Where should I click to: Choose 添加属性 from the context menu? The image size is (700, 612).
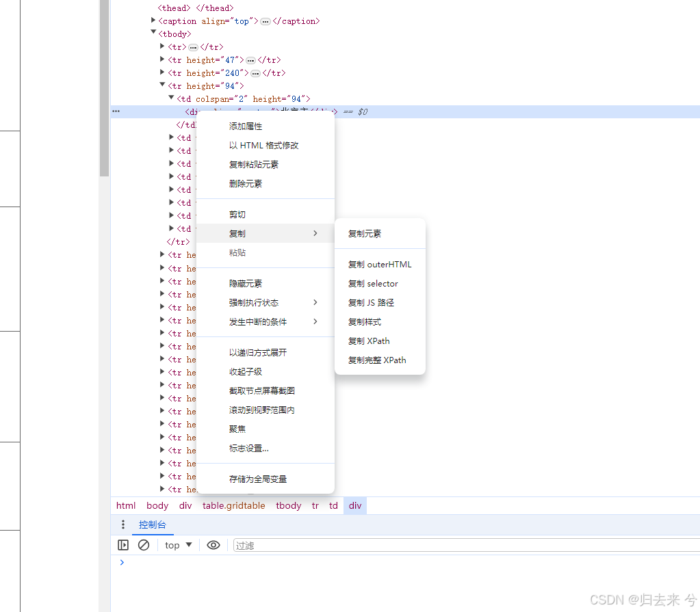click(265, 127)
